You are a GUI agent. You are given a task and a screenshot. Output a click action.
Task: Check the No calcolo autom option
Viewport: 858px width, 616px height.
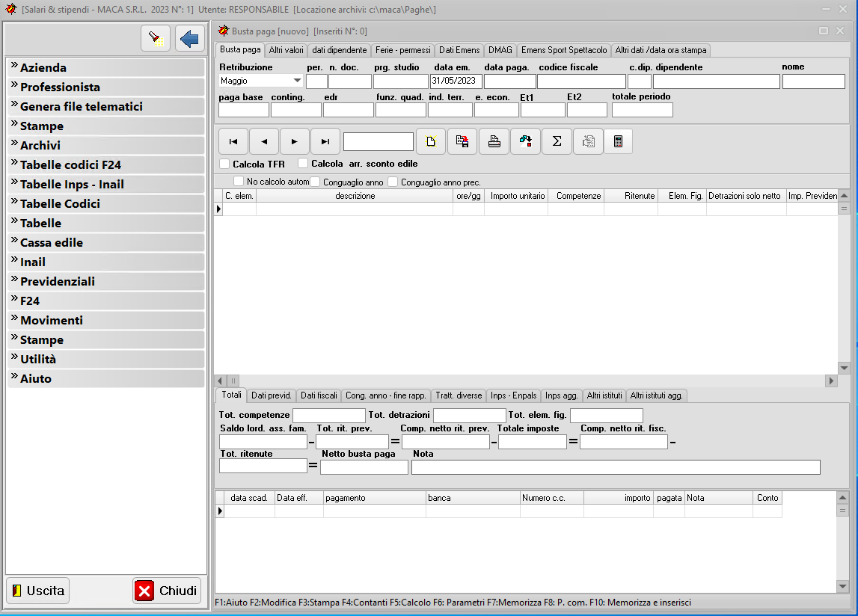tap(239, 182)
